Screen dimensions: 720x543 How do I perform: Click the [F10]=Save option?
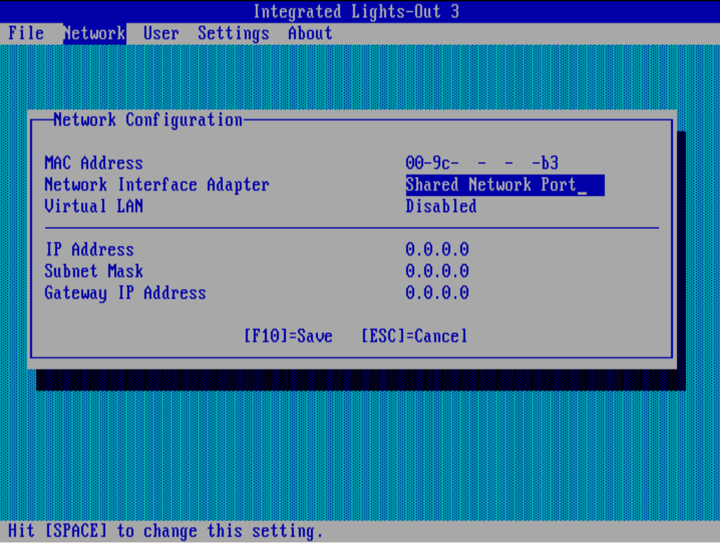(288, 336)
